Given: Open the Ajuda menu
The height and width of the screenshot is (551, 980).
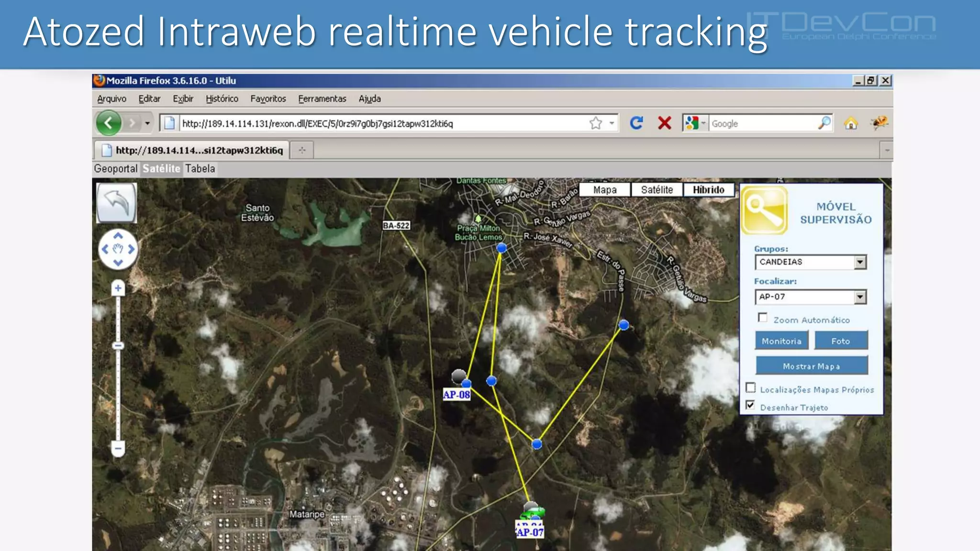Looking at the screenshot, I should click(370, 99).
